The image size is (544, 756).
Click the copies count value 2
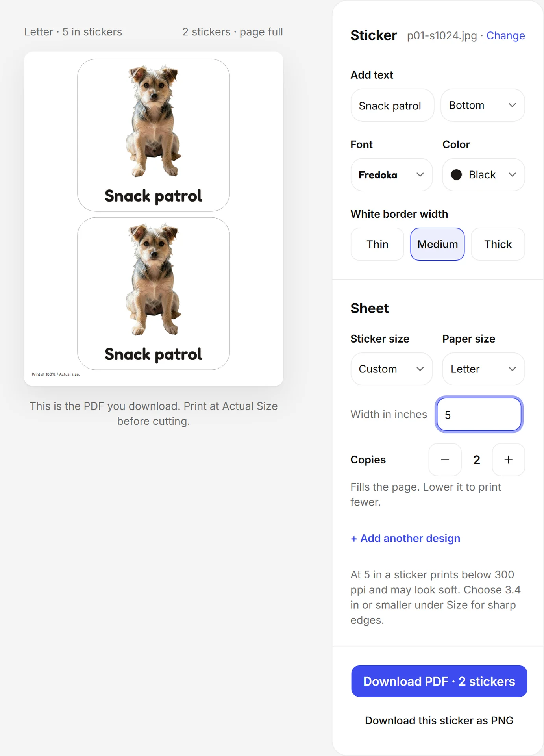(x=477, y=460)
